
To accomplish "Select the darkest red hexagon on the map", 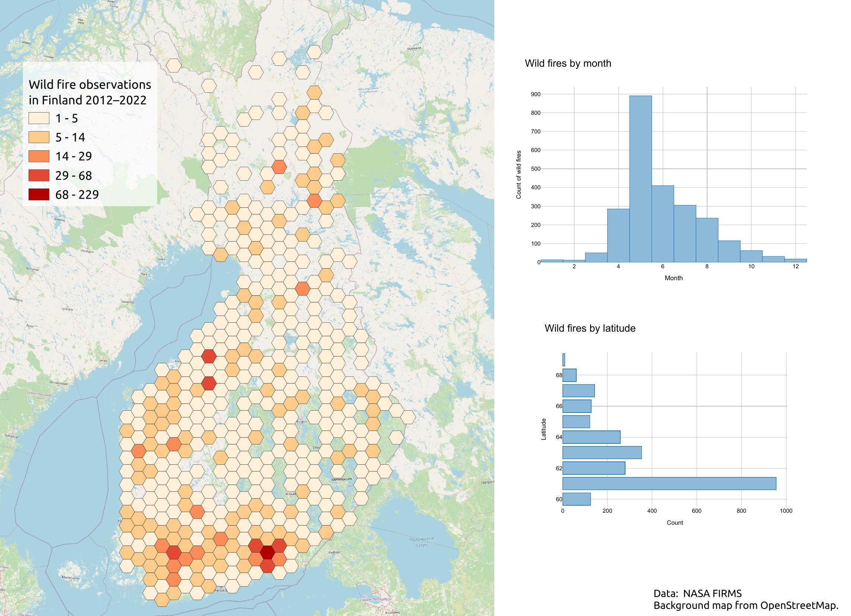I will (x=267, y=553).
